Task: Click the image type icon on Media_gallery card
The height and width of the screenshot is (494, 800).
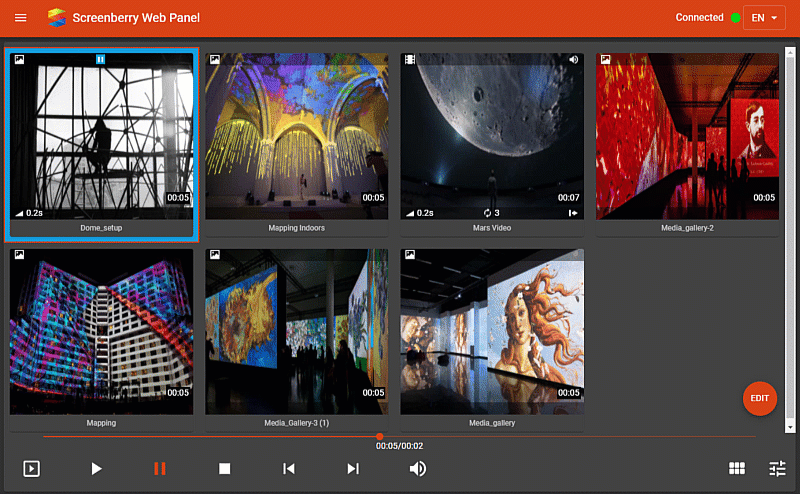Action: coord(410,255)
